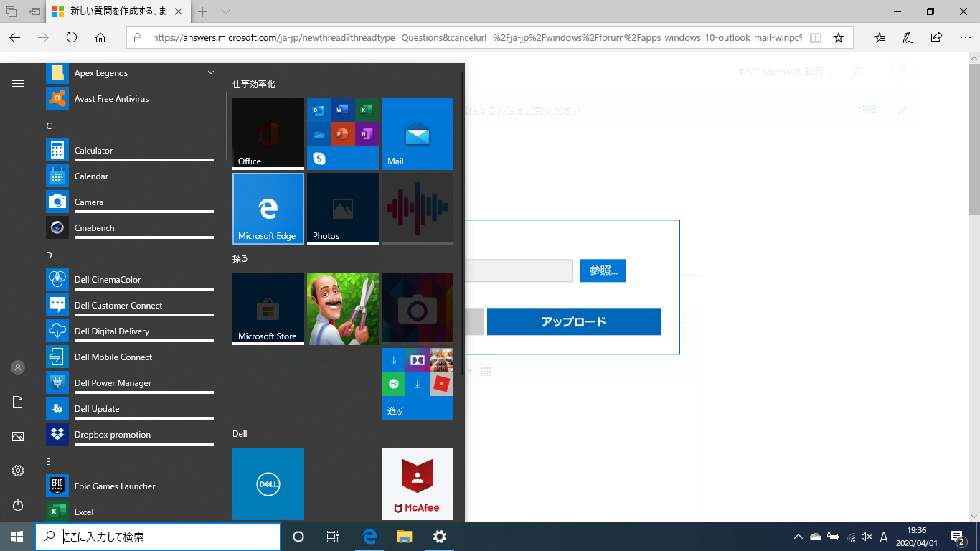Jump to letter E app index

[x=49, y=462]
